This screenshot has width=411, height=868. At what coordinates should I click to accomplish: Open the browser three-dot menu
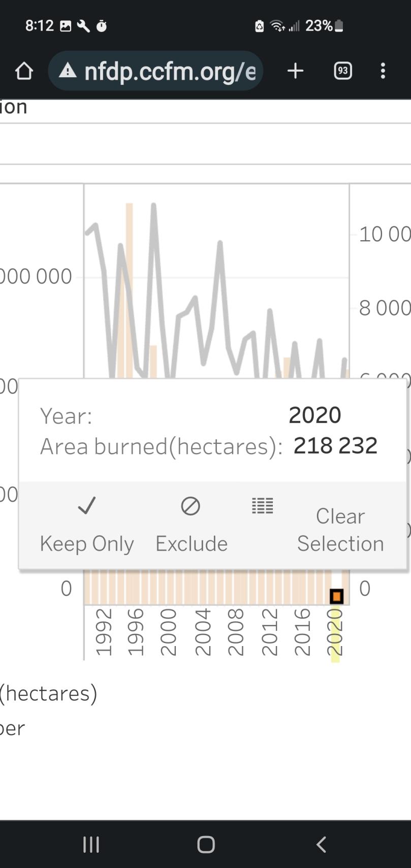click(x=383, y=71)
